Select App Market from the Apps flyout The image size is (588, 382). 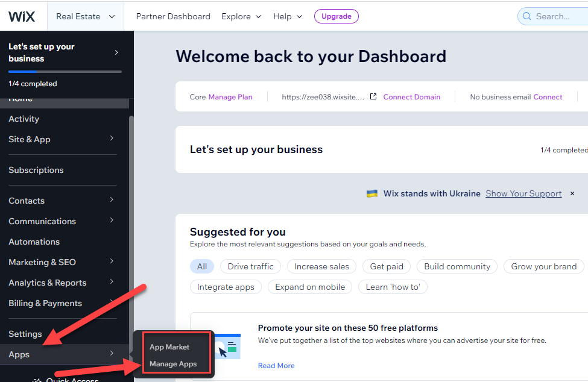pos(169,347)
